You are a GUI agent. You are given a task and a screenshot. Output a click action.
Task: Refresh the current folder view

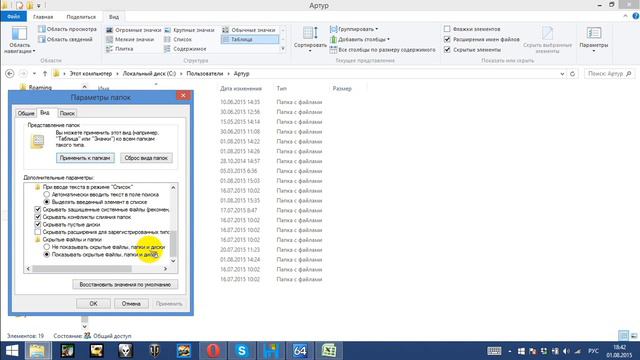point(572,74)
